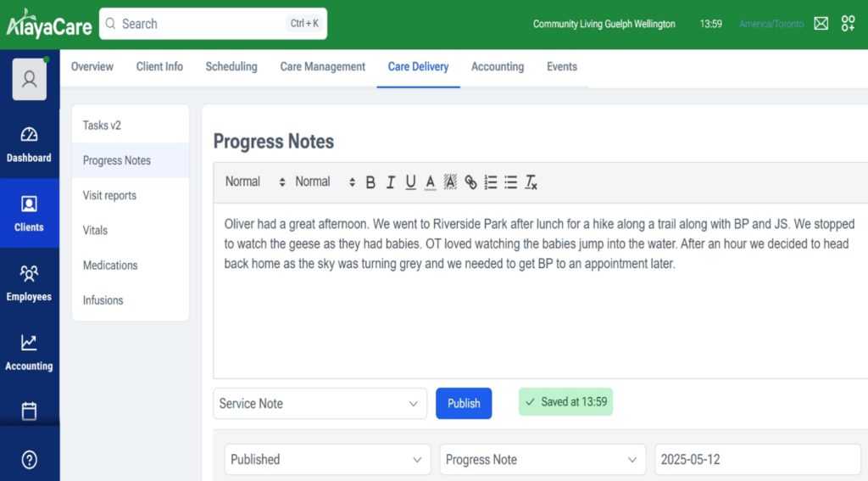Open the second Normal font size dropdown
The image size is (868, 481).
pyautogui.click(x=325, y=182)
